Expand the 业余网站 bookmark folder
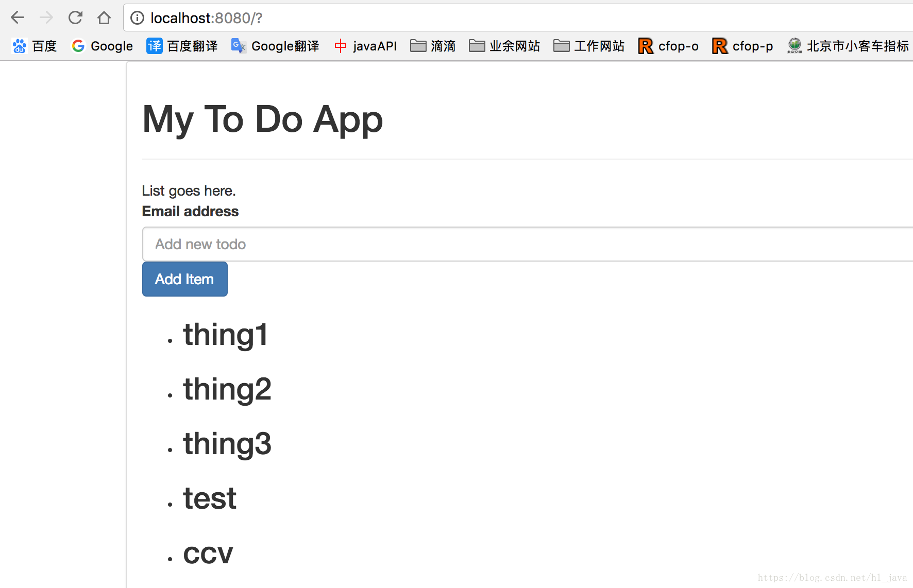 pos(504,46)
